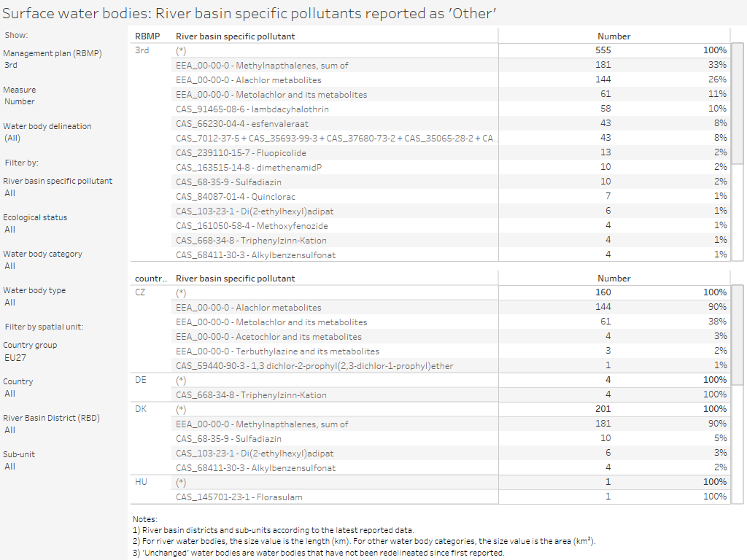The width and height of the screenshot is (747, 560).
Task: Open the Country filter dropdown
Action: tap(62, 394)
